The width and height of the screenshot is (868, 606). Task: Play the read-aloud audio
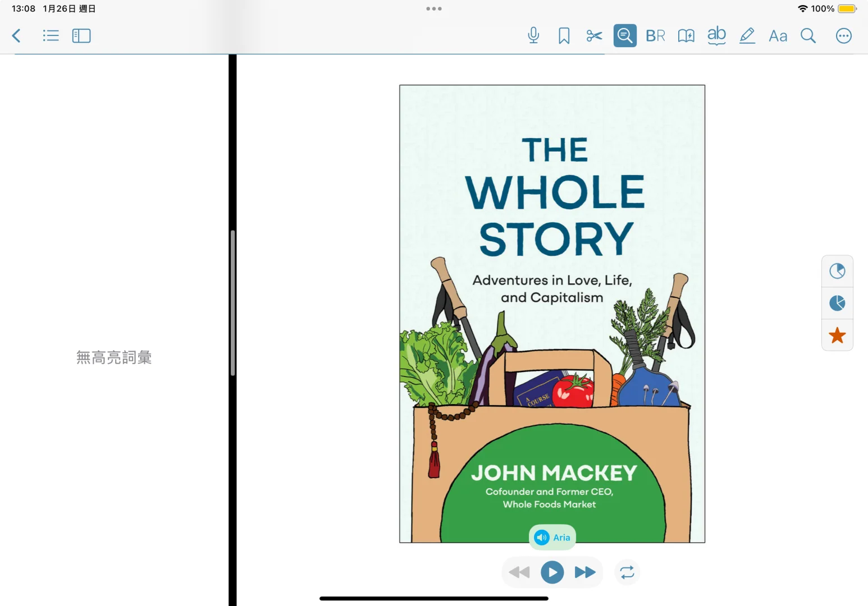point(552,572)
